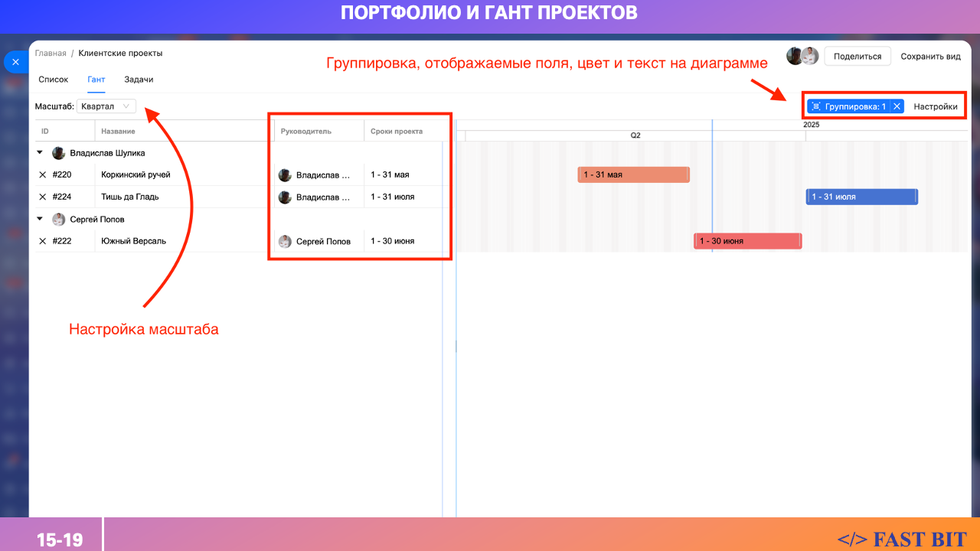Click Владислав Шулика's avatar in the group header
This screenshot has height=551, width=980.
point(59,153)
